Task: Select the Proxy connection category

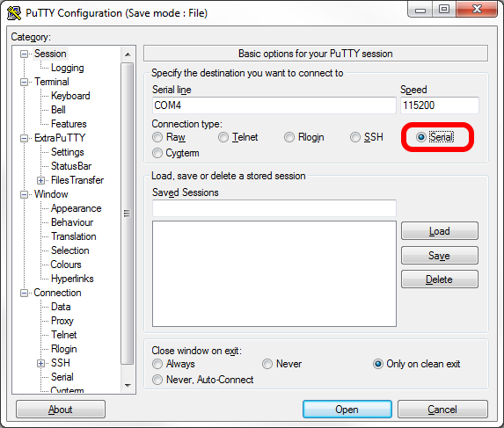Action: tap(62, 321)
